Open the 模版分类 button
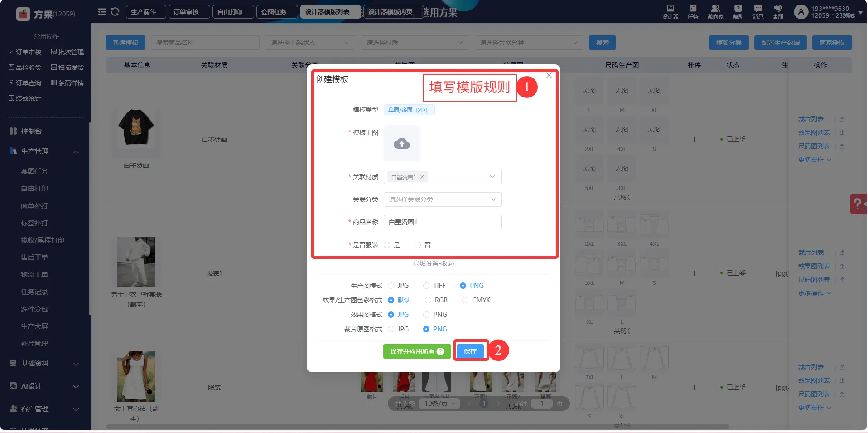 coord(729,43)
